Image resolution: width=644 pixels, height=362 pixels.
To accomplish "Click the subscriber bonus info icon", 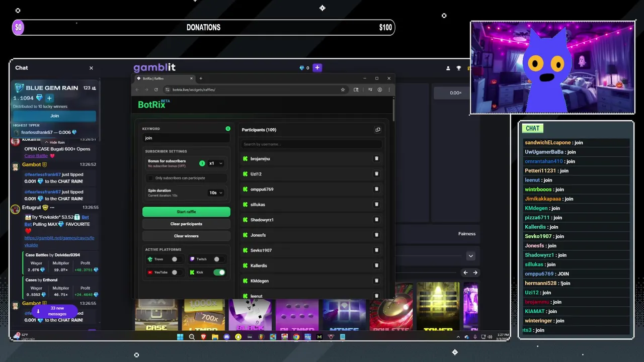I will [x=202, y=163].
